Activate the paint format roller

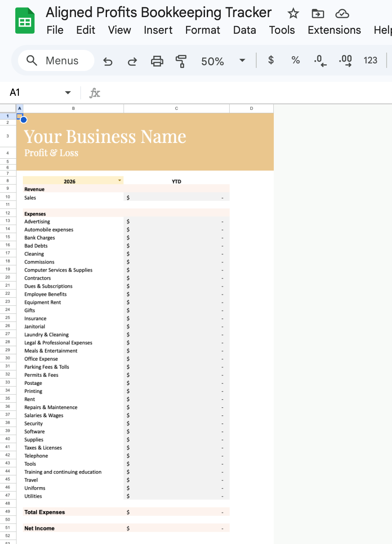(x=181, y=61)
